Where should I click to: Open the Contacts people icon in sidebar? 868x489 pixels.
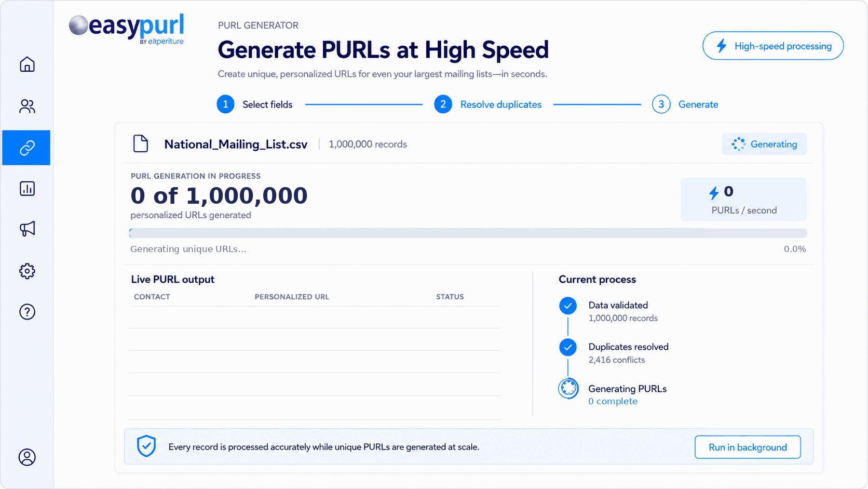[27, 106]
